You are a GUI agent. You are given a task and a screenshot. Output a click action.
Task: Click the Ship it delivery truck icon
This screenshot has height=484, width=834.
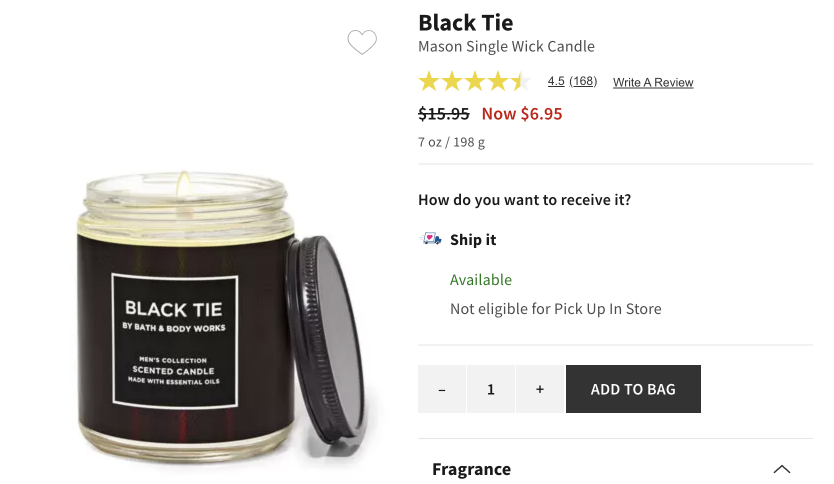[x=431, y=239]
